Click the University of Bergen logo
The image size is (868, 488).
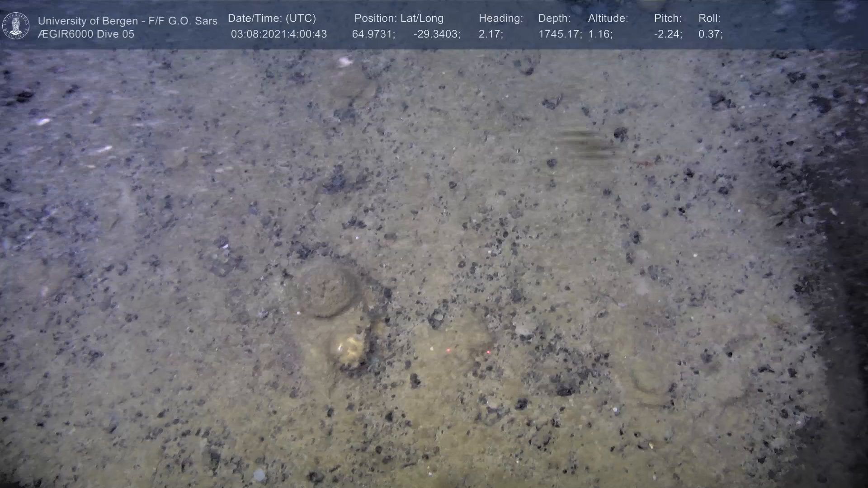pos(16,26)
